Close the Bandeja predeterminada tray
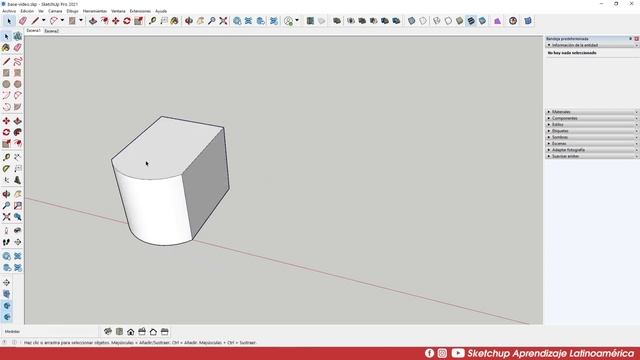 (636, 39)
